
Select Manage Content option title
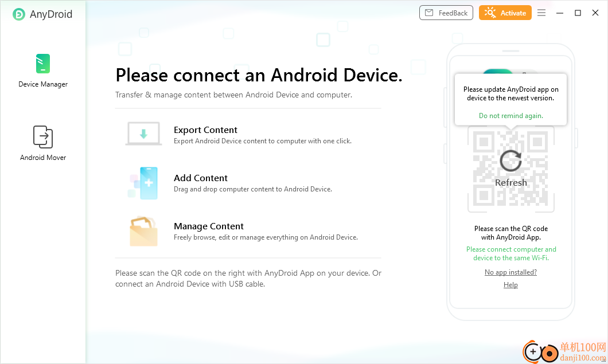[209, 226]
